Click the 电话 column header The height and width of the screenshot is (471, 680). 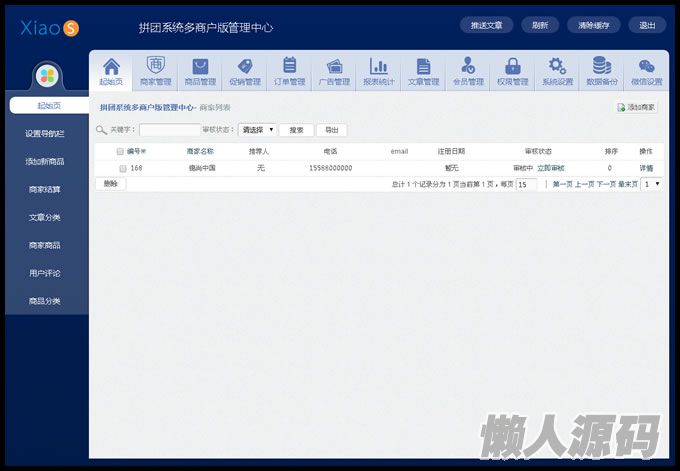[x=330, y=151]
